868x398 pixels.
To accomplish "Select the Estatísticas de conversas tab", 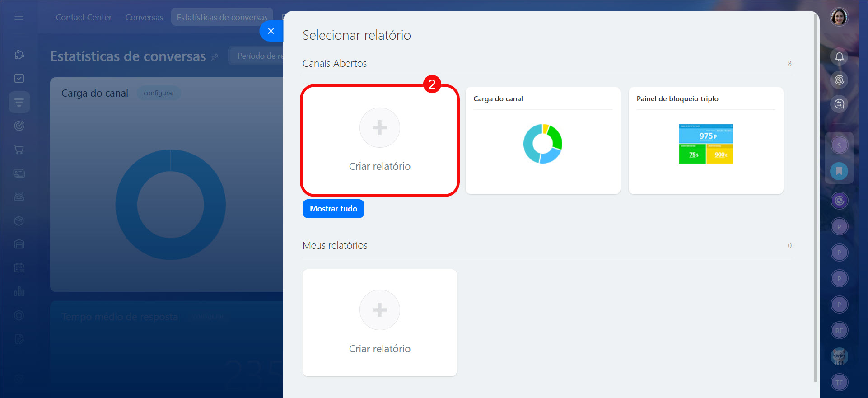I will coord(222,17).
